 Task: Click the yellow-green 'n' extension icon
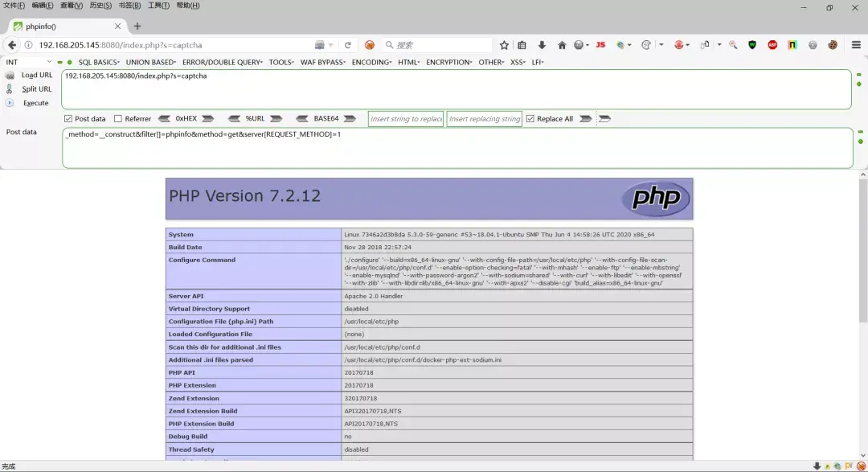point(792,45)
